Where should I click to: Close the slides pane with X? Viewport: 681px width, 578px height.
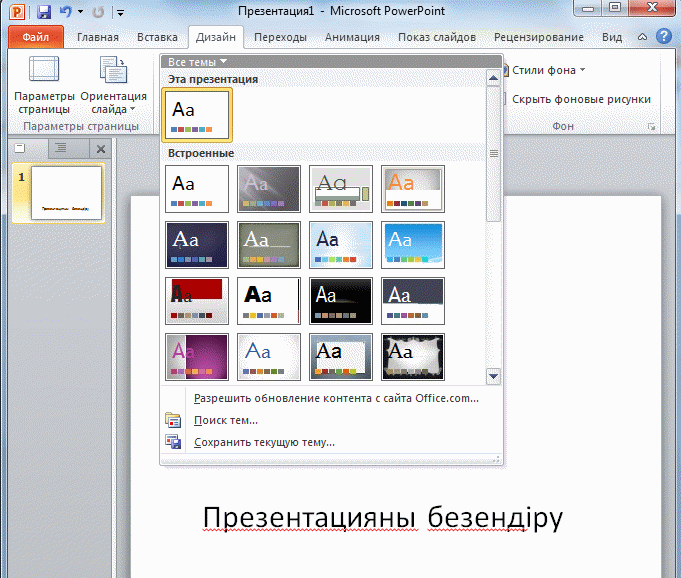pyautogui.click(x=100, y=148)
